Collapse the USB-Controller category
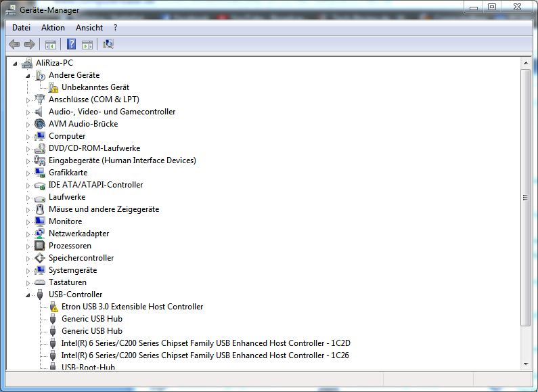The width and height of the screenshot is (538, 392). click(x=28, y=295)
